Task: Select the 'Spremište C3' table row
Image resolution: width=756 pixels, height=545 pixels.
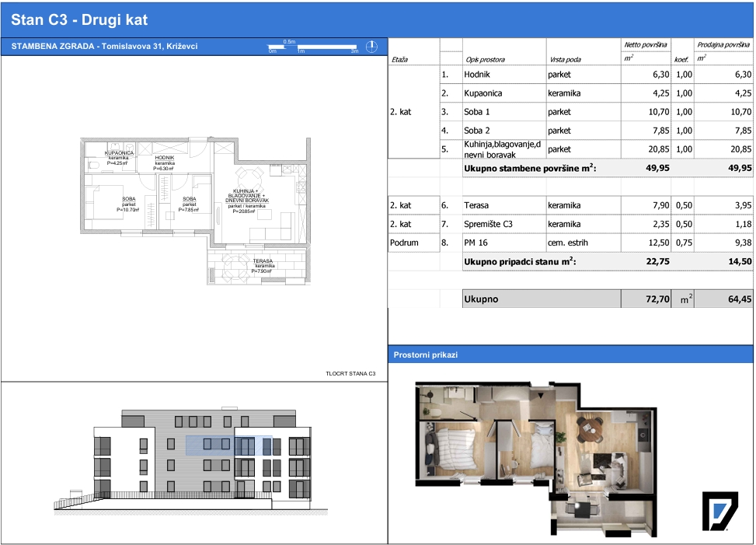Action: [x=571, y=224]
